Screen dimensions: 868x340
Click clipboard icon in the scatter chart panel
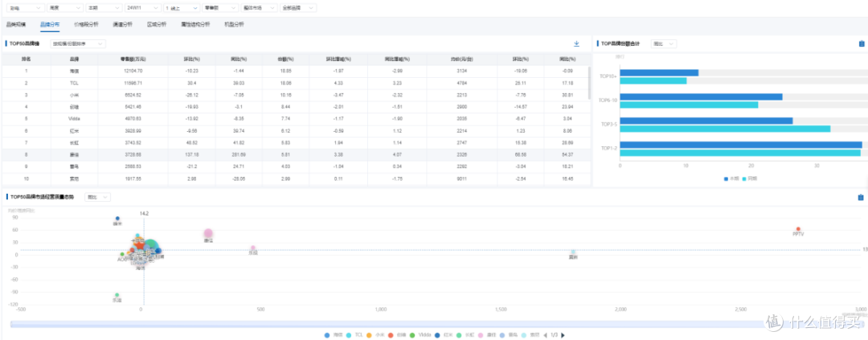[x=860, y=197]
